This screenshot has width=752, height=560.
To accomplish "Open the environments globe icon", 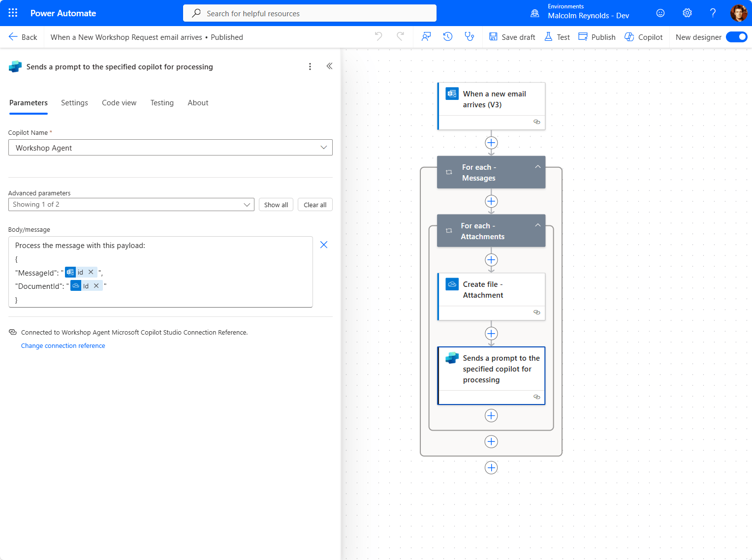I will [535, 13].
